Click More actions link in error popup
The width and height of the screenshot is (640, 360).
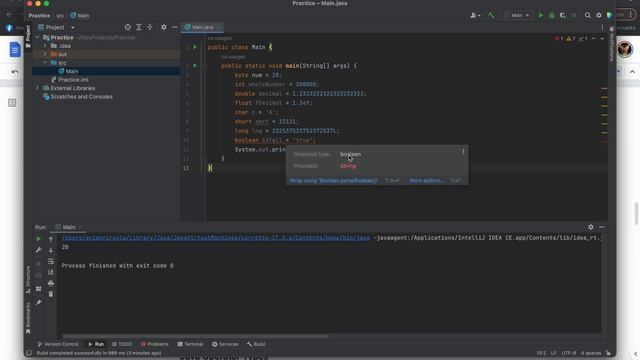pos(427,180)
